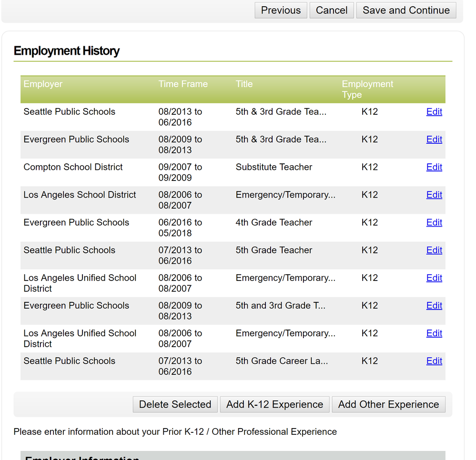The height and width of the screenshot is (460, 476).
Task: Click the 08/2013 to 06/2016 time frame
Action: tap(180, 117)
